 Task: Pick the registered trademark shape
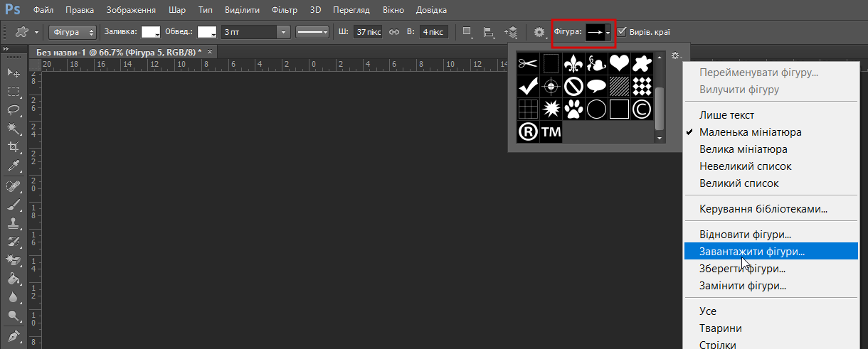[x=527, y=131]
